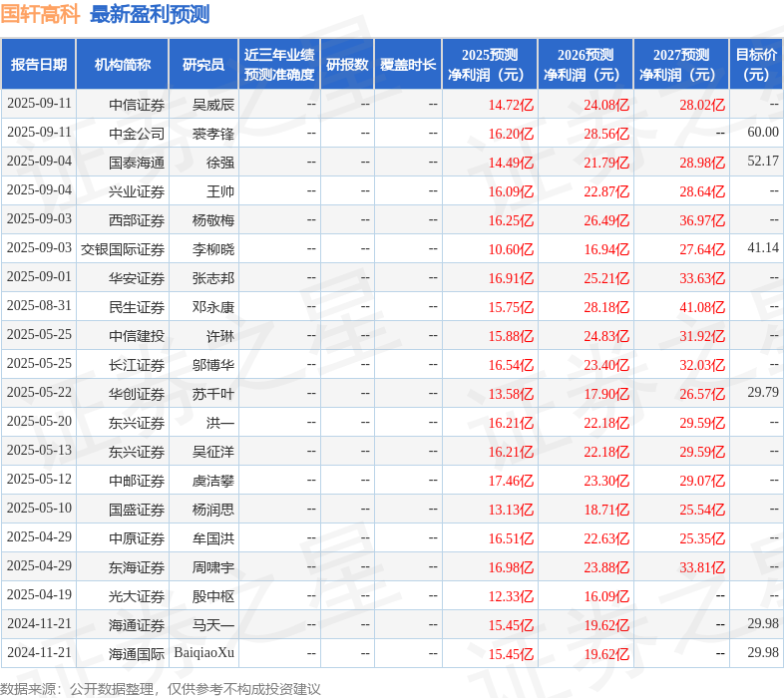Click the 29.79 target price value
This screenshot has width=784, height=698.
(763, 393)
